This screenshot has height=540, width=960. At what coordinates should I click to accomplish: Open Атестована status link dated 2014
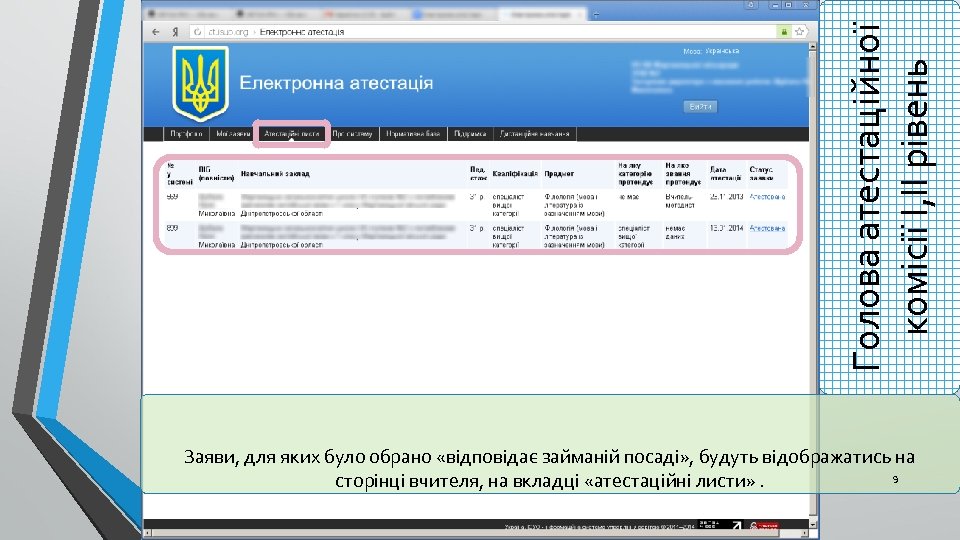767,228
